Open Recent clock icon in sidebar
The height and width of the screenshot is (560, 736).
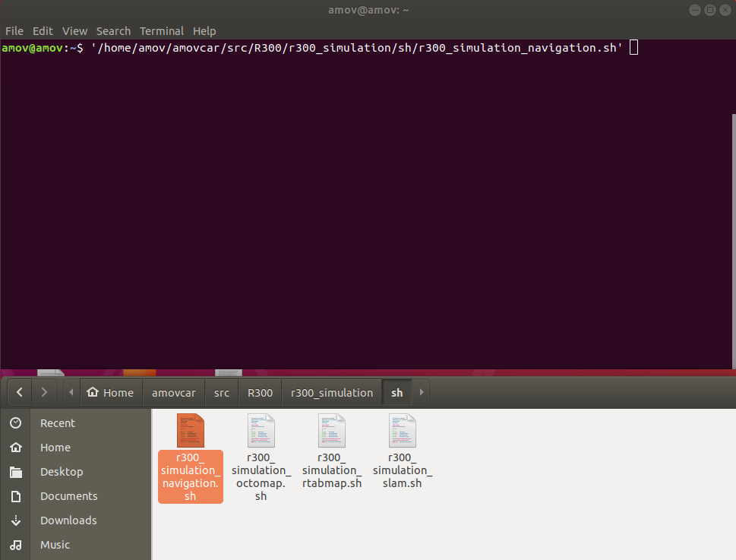click(x=15, y=423)
